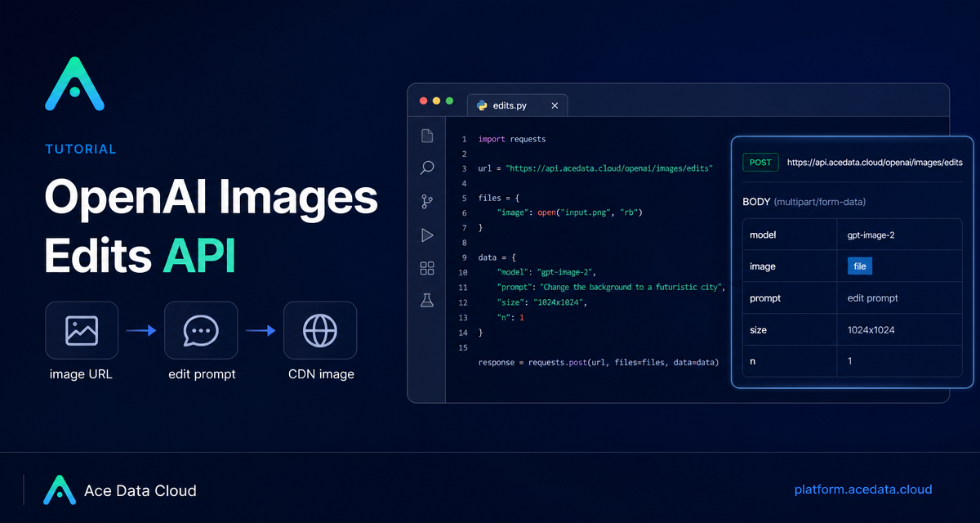
Task: Click the edit prompt chat bubble icon tile
Action: click(x=201, y=330)
